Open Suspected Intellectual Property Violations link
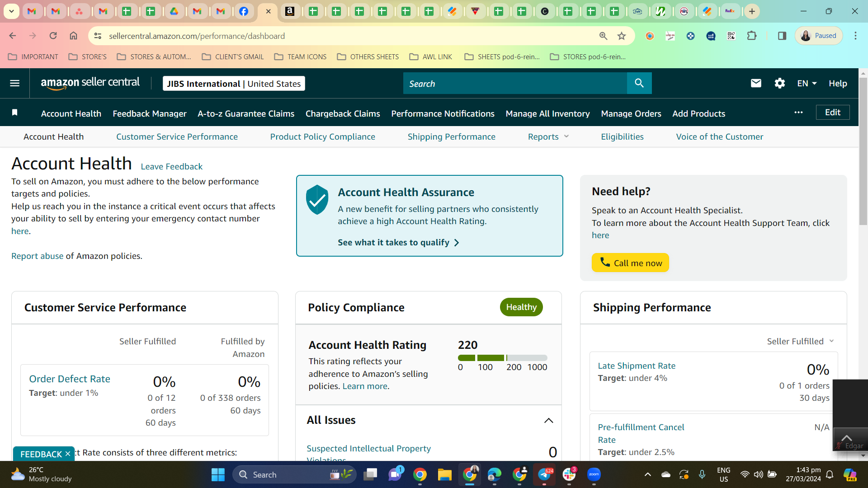This screenshot has width=868, height=488. tap(368, 453)
